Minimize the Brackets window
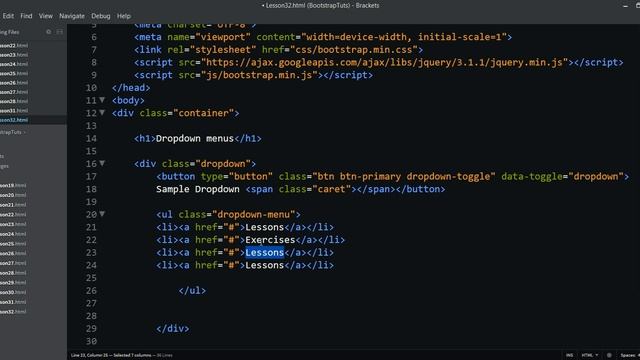The height and width of the screenshot is (360, 640). click(x=625, y=6)
